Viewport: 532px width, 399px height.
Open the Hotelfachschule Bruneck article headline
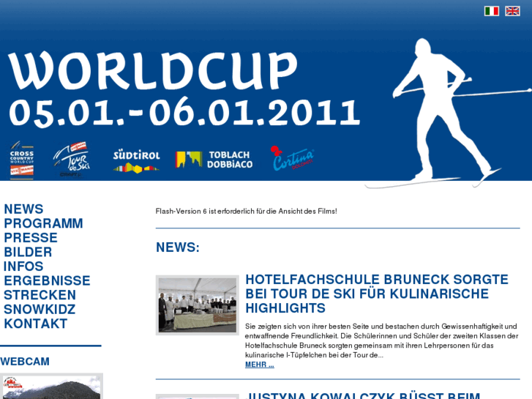click(x=377, y=294)
